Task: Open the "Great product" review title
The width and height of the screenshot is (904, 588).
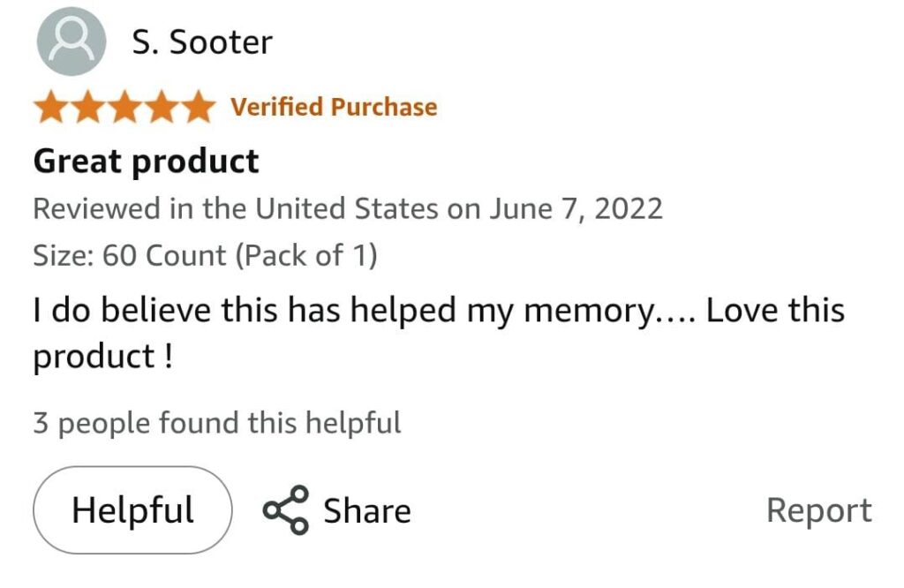Action: pyautogui.click(x=147, y=162)
